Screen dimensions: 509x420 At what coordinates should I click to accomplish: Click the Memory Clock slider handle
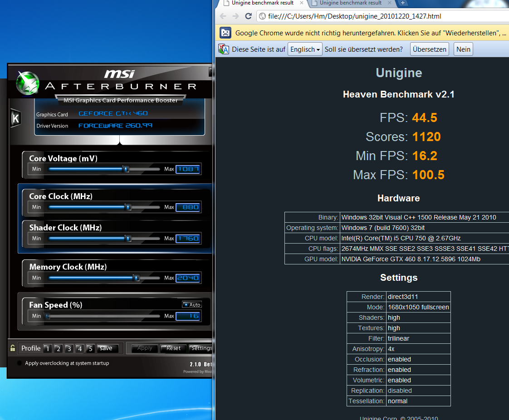point(137,278)
